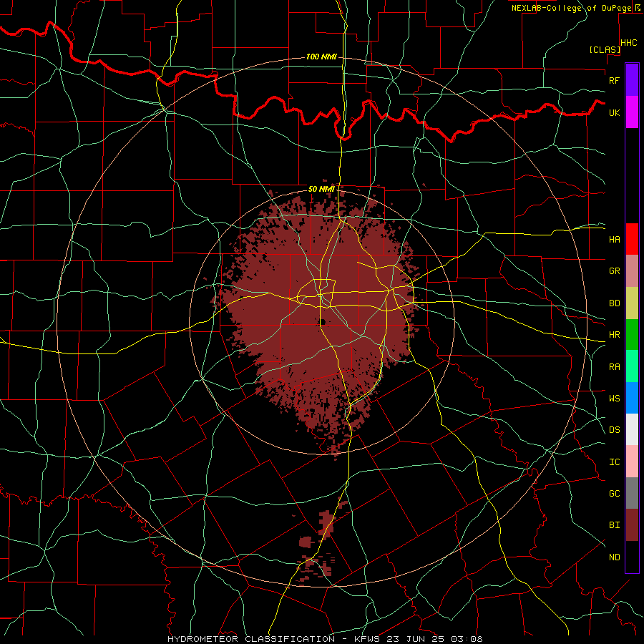Click the GR legend label
This screenshot has height=644, width=644.
point(614,271)
